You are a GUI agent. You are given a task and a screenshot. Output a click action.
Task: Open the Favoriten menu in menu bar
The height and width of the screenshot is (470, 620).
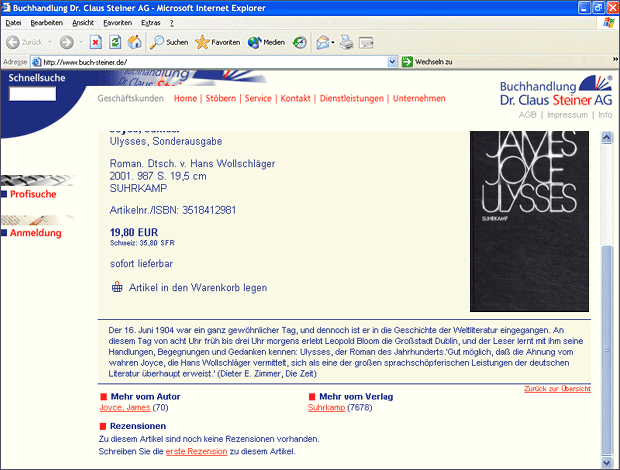tap(117, 23)
